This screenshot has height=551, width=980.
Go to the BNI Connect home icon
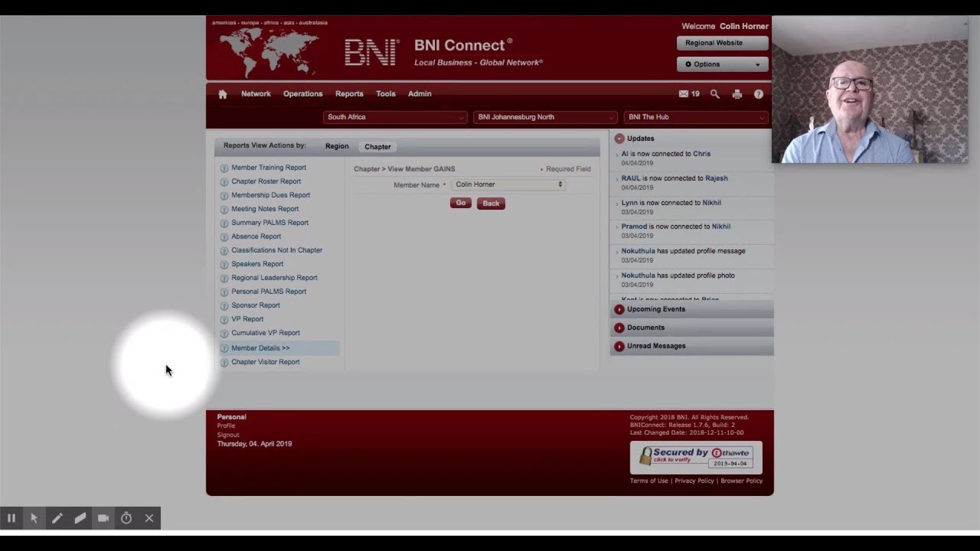(x=223, y=94)
